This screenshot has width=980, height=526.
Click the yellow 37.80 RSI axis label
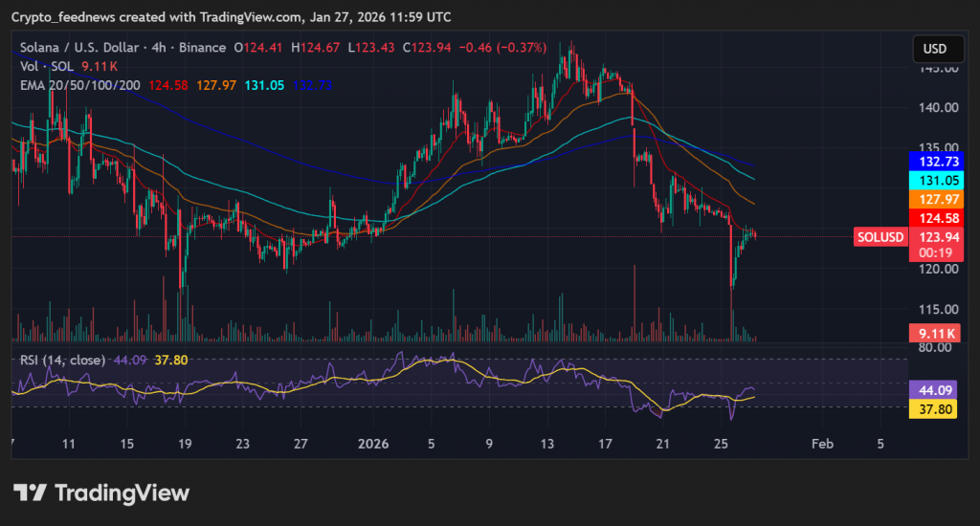[x=933, y=409]
